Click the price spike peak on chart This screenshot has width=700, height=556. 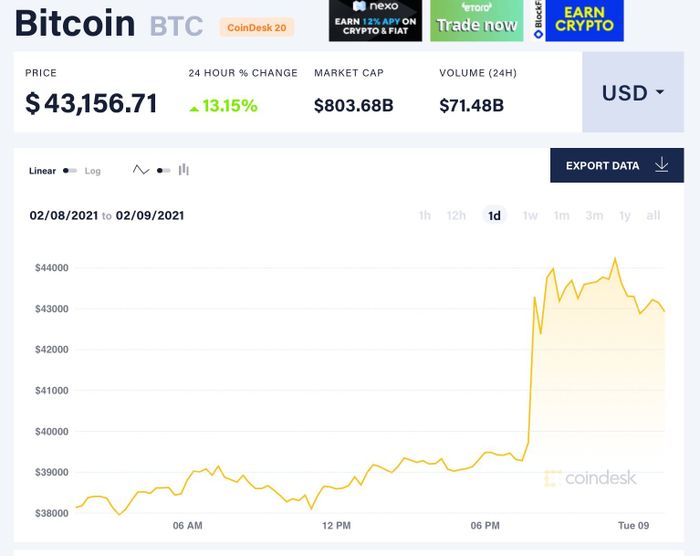coord(615,258)
